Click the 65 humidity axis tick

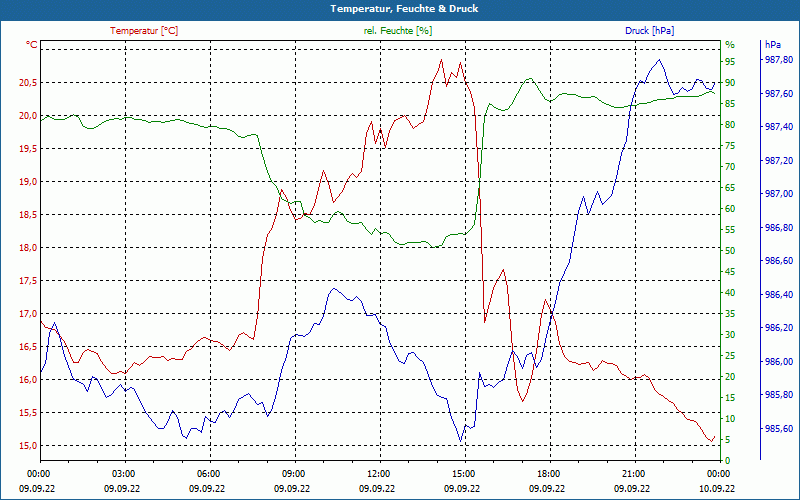point(730,188)
